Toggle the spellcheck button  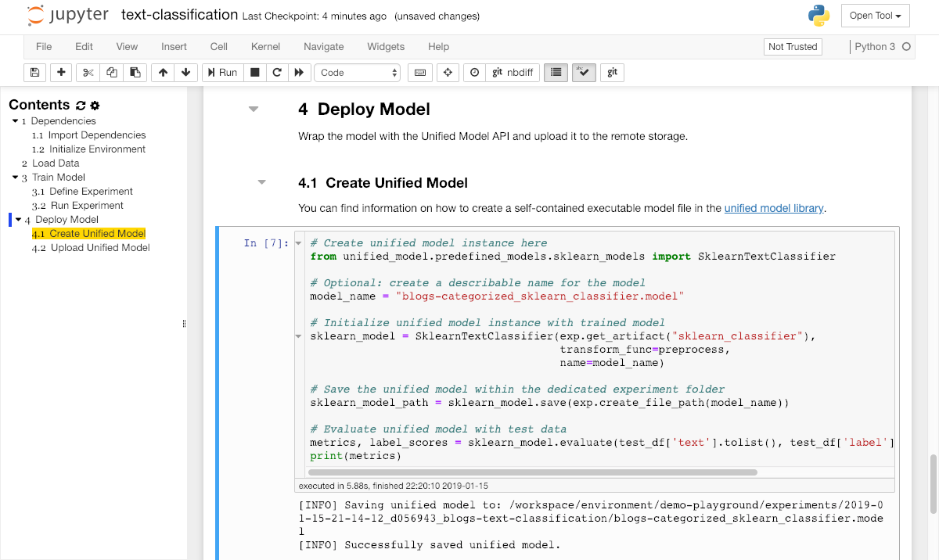click(585, 73)
